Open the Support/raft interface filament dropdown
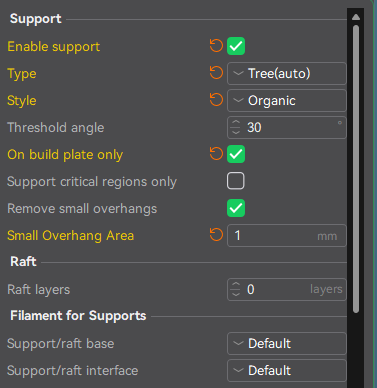Image resolution: width=377 pixels, height=388 pixels. click(x=287, y=370)
